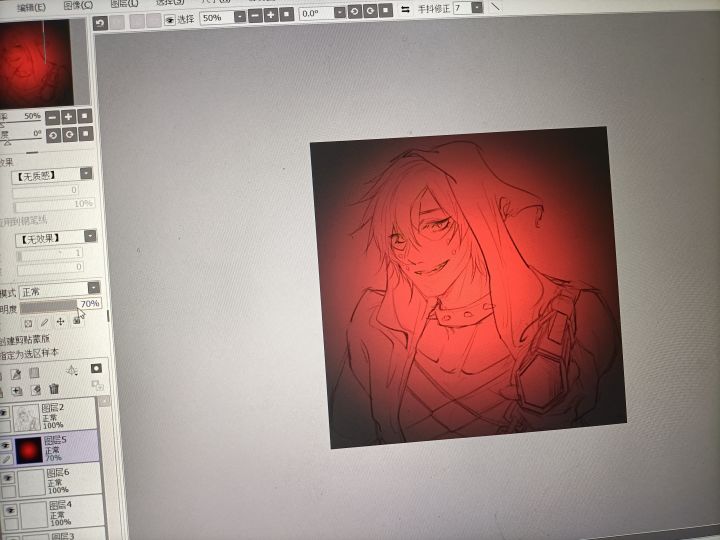Screen dimensions: 720x540
Task: Click the layer mask icon in the layer panel
Action: [96, 368]
